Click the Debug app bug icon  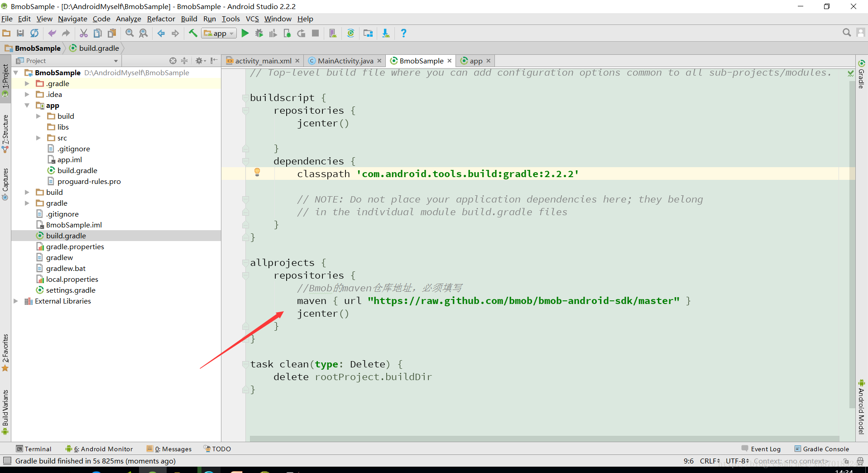(259, 33)
